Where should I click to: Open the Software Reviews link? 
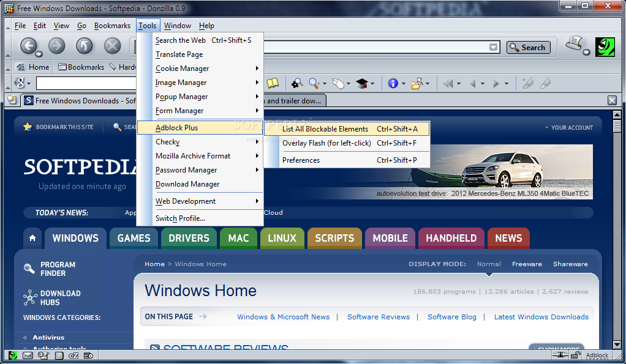coord(378,316)
